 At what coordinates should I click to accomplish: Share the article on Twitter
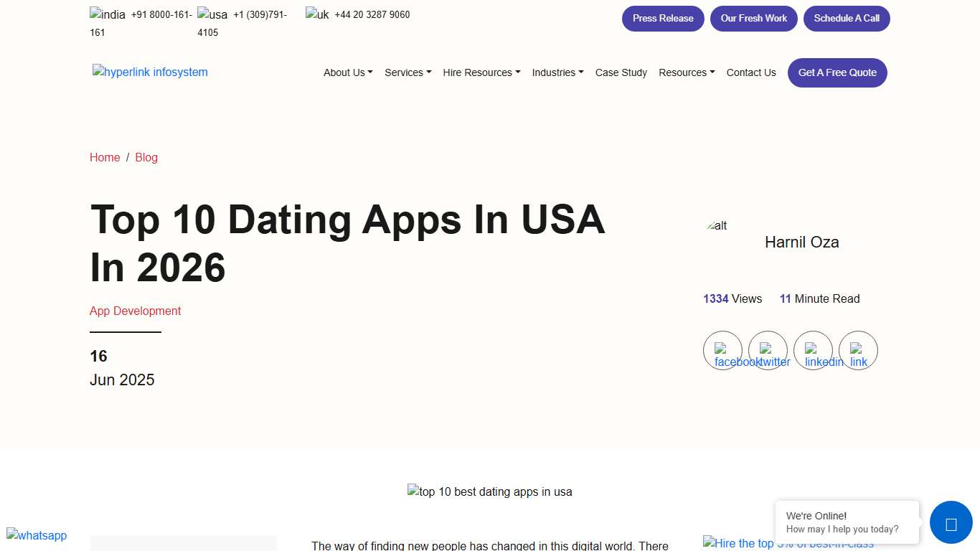click(768, 351)
